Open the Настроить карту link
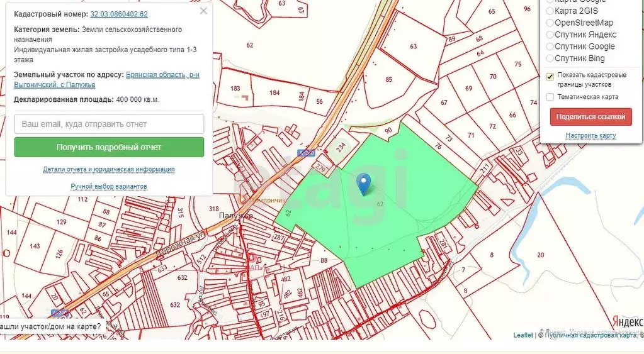 pos(590,135)
